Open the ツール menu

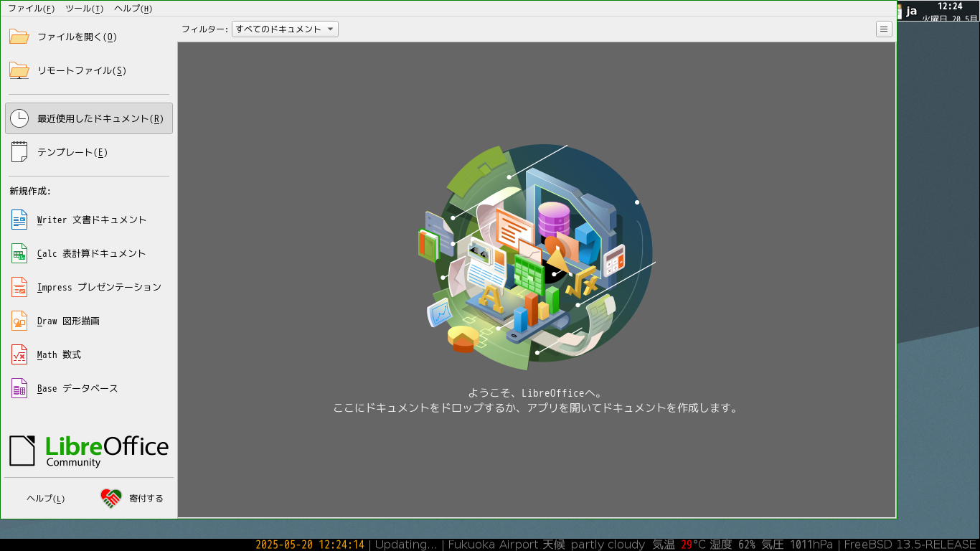point(84,9)
